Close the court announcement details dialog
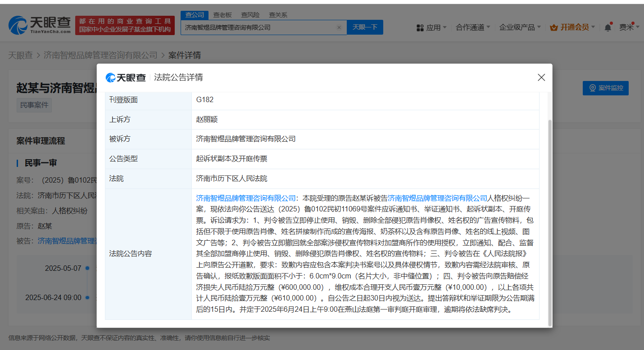644x350 pixels. (541, 77)
